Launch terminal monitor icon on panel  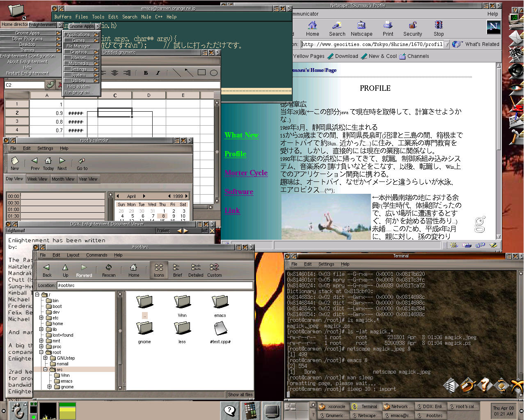(x=272, y=410)
